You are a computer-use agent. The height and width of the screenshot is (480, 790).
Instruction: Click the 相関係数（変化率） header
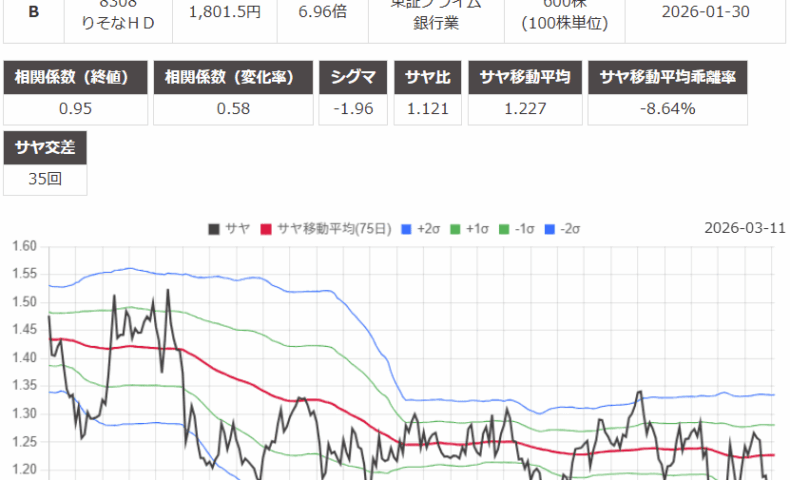[233, 77]
